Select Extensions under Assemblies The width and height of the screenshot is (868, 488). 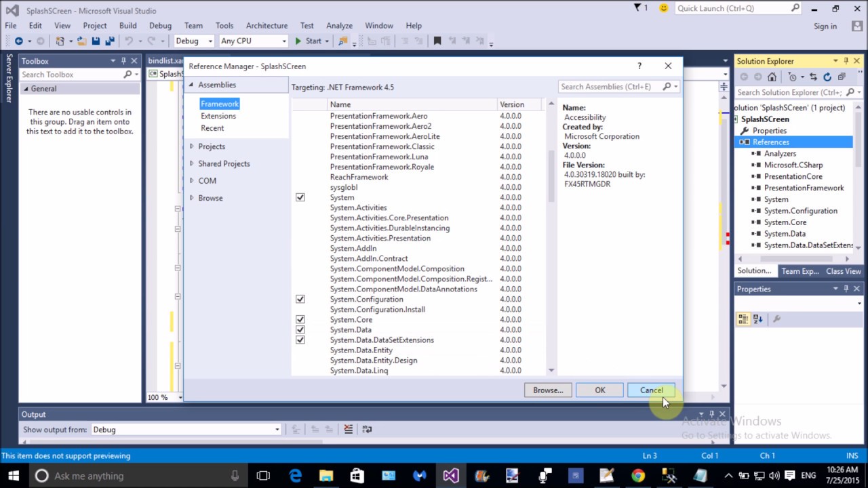click(218, 116)
